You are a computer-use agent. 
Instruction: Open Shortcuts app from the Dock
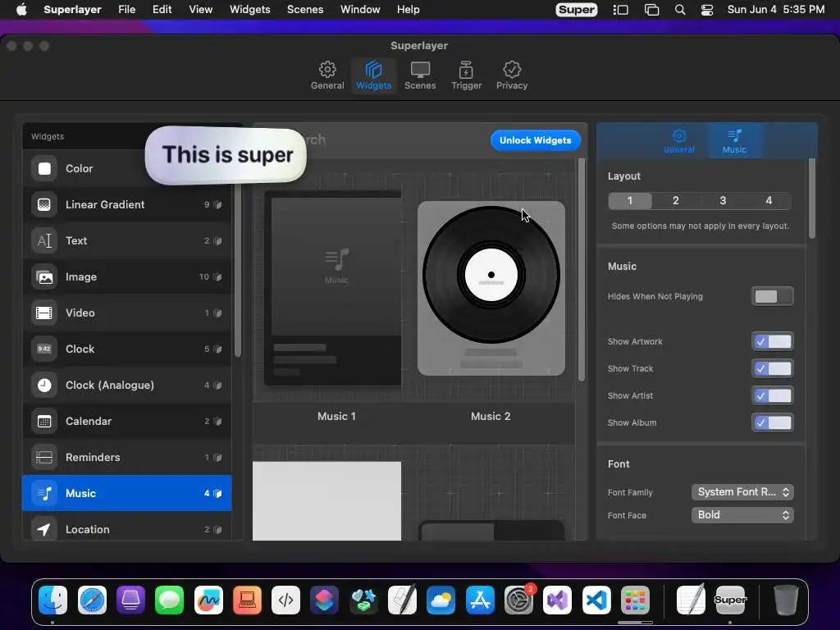325,600
